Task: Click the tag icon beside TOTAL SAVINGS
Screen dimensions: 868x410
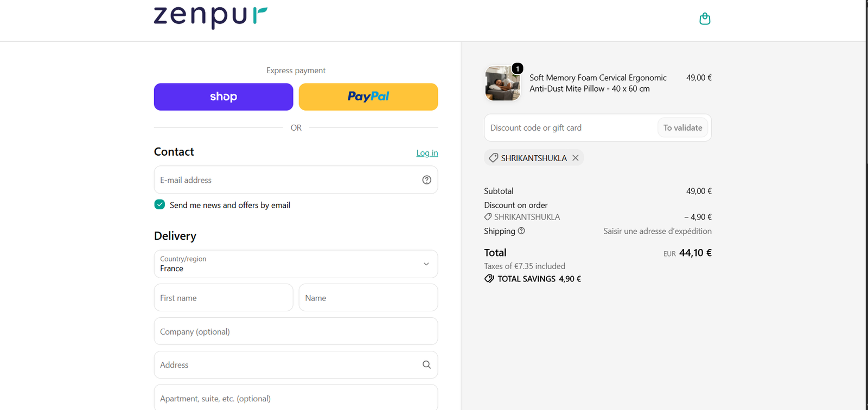Action: tap(489, 279)
